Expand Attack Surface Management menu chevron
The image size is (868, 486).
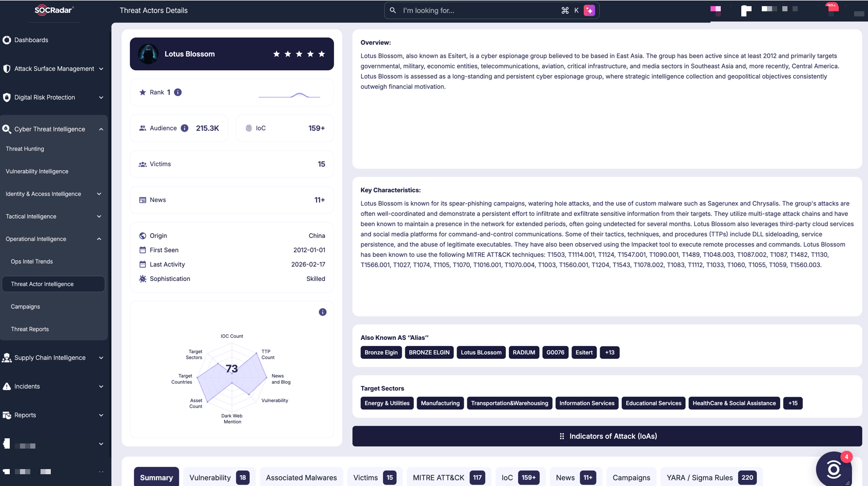pos(101,69)
